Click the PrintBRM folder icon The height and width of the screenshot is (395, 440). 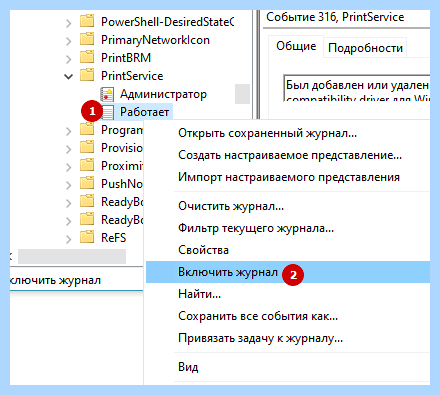87,57
